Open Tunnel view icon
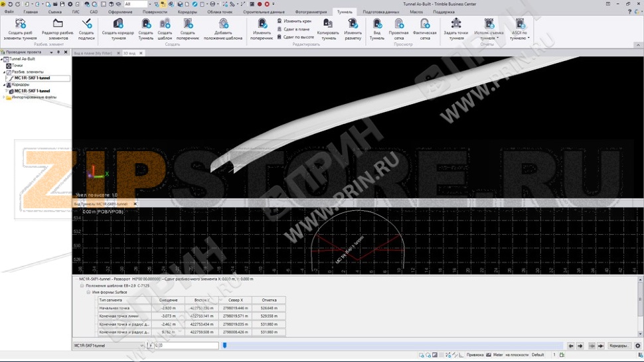 [x=376, y=25]
